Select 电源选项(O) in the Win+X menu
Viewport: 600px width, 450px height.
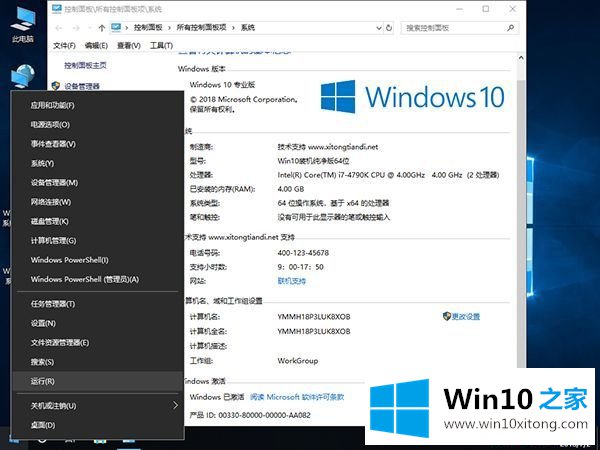pos(98,125)
